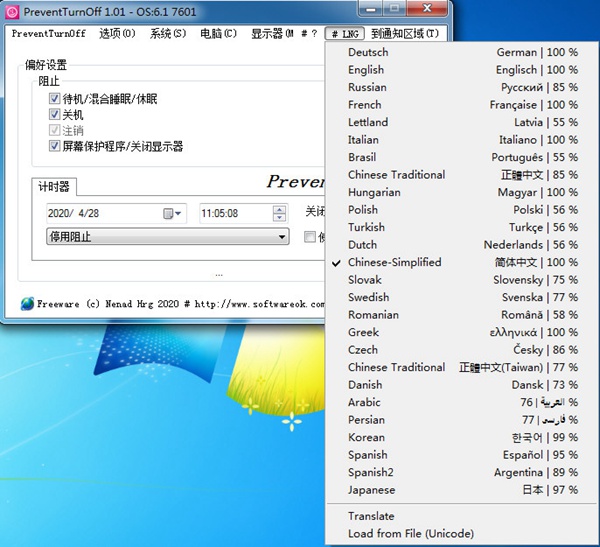Image resolution: width=600 pixels, height=547 pixels.
Task: Click the pink PreventTurnOff title bar icon
Action: tap(13, 12)
